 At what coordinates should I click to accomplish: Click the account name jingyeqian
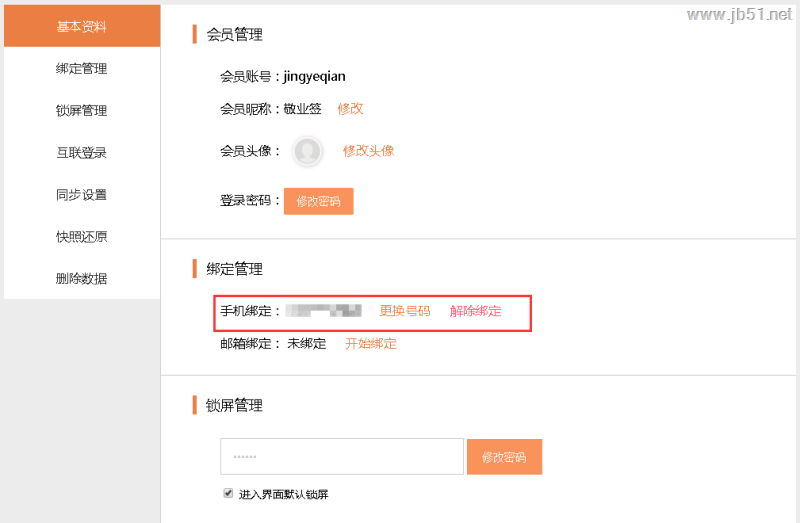[x=315, y=76]
